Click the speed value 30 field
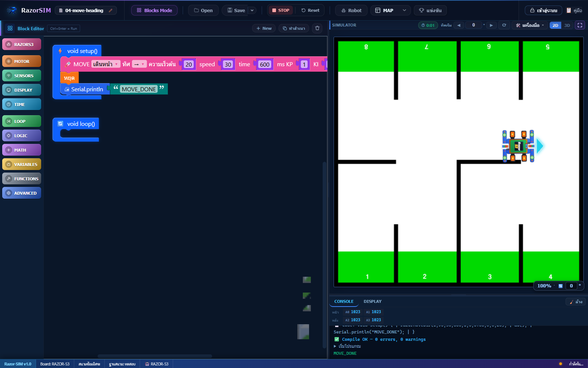This screenshot has width=588, height=368. tap(228, 64)
